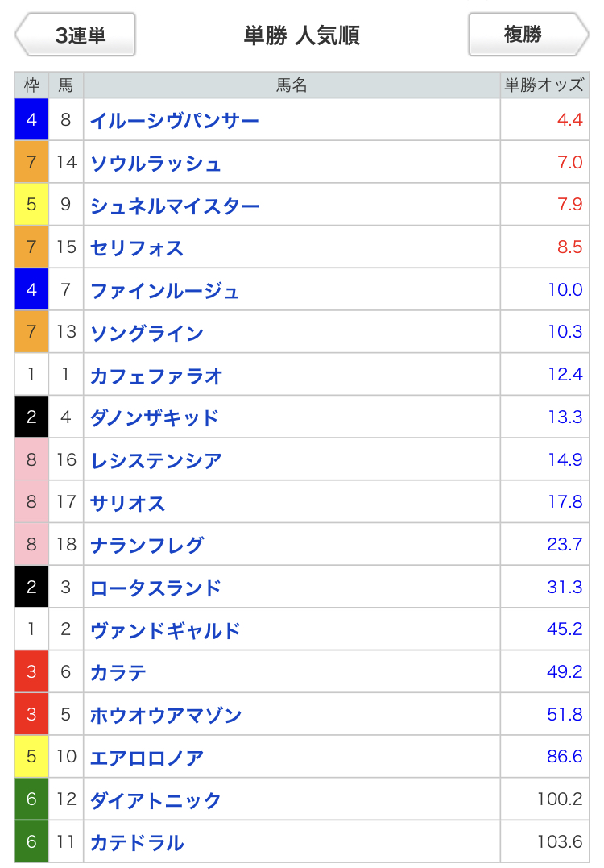Open horse ソウルラッシュ link
This screenshot has width=604, height=868.
point(155,164)
